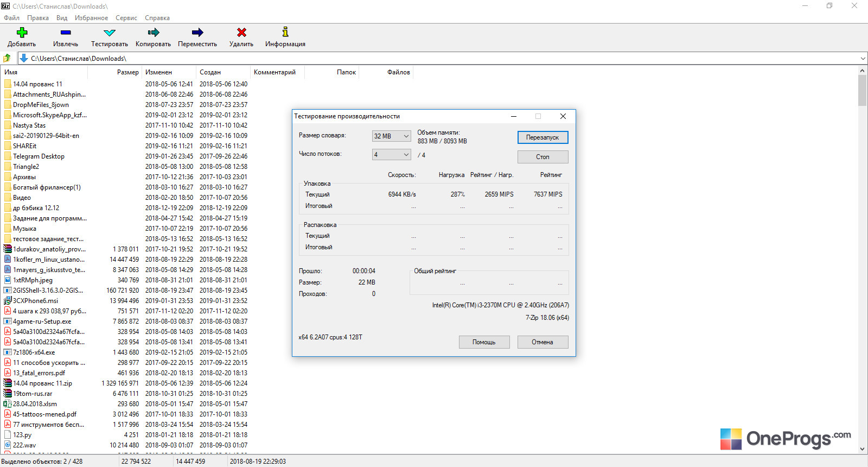Viewport: 868px width, 467px height.
Task: Select the Nastya Stas folder name
Action: point(29,125)
